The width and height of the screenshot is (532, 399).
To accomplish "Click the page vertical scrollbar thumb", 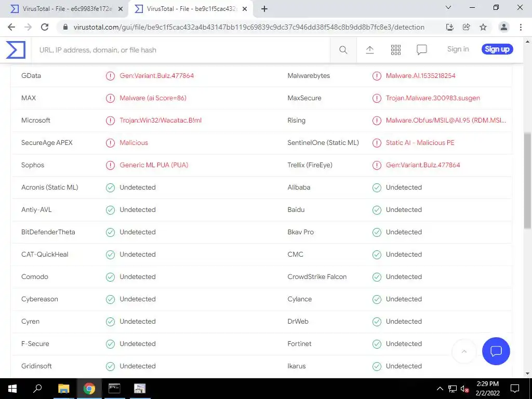I will [527, 180].
